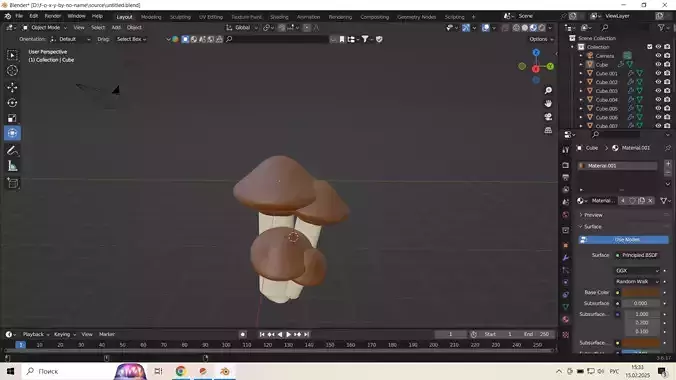
Task: Select the Cursor tool
Action: point(12,70)
